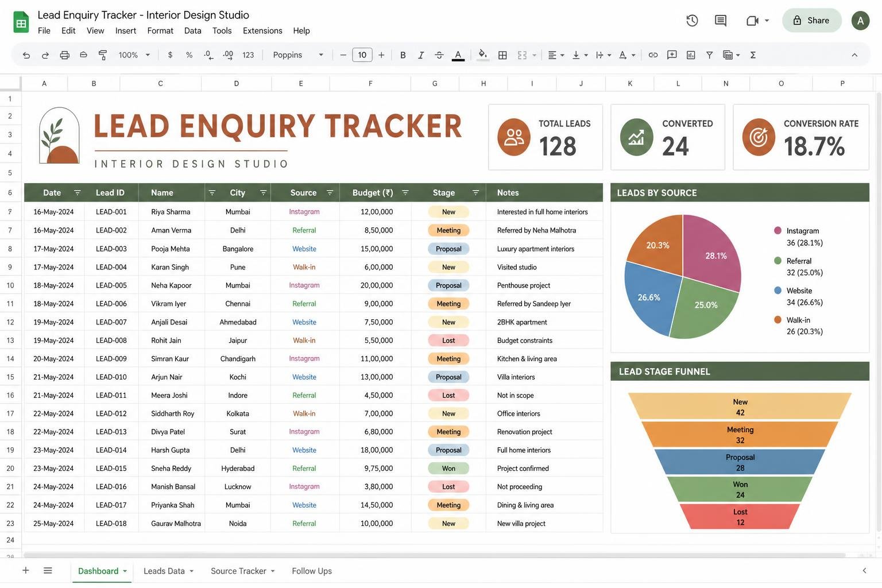Open version history clock icon
This screenshot has height=588, width=882.
(692, 21)
